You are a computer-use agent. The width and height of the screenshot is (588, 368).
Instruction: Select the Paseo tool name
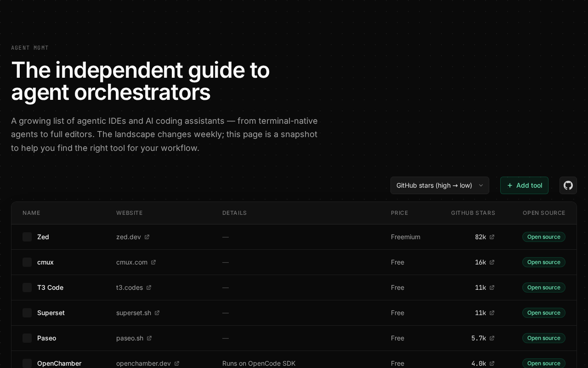pyautogui.click(x=46, y=338)
